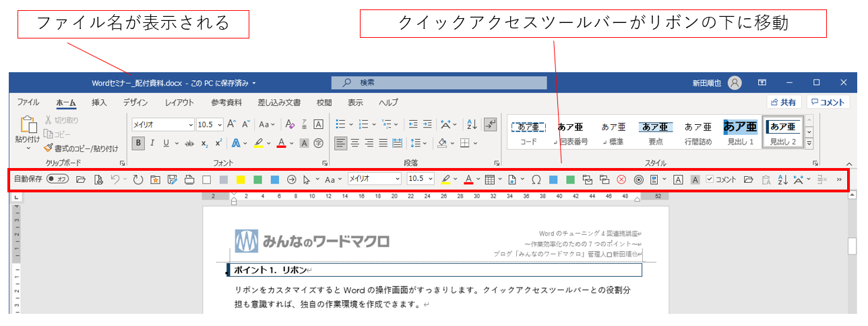Click the format painter (書式のコピー/貼り付け) button
This screenshot has height=326, width=868.
coord(81,148)
